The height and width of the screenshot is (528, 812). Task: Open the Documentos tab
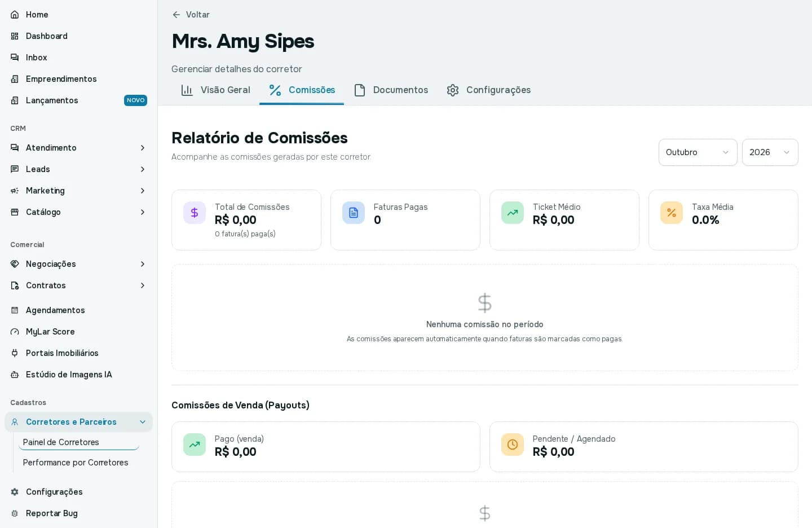391,90
